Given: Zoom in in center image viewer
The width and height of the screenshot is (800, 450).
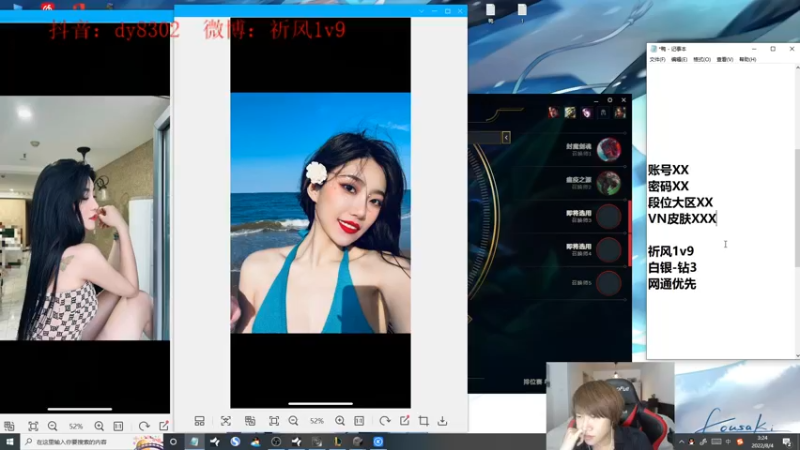Looking at the screenshot, I should 340,421.
